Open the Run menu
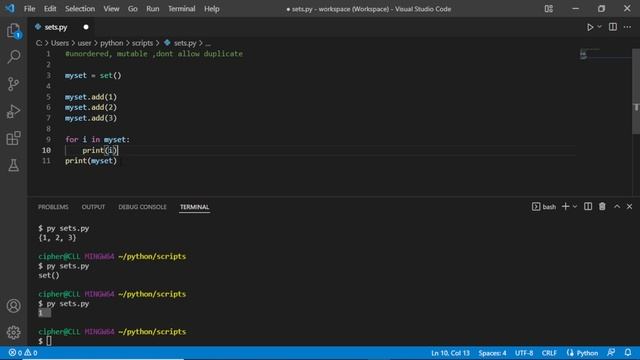The width and height of the screenshot is (640, 360). point(153,9)
